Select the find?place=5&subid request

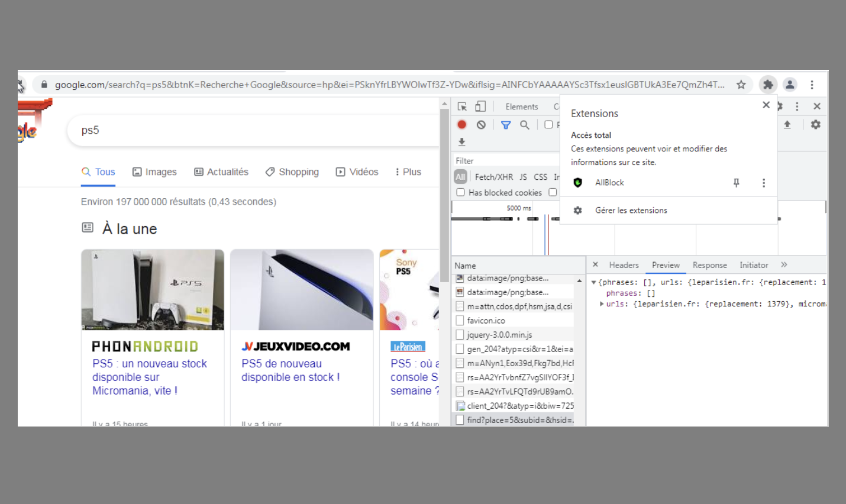513,420
